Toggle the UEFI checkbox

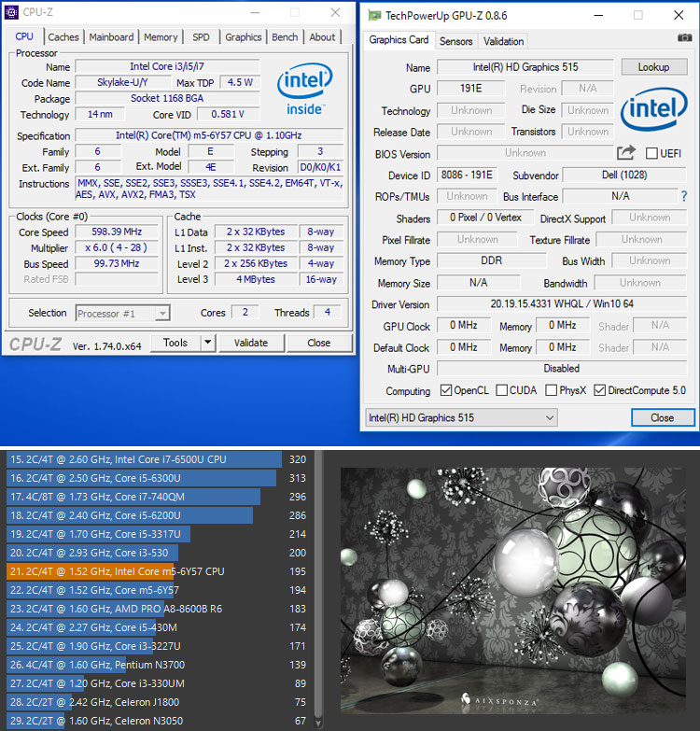[652, 153]
